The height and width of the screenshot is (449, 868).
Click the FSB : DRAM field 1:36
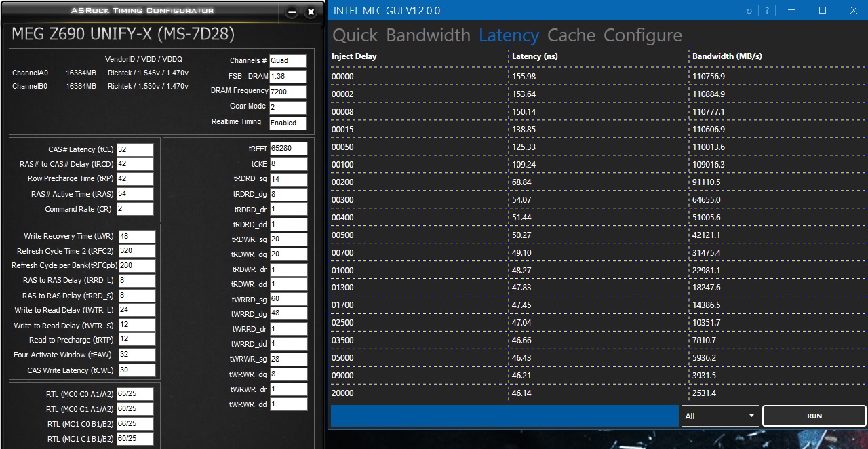[288, 77]
